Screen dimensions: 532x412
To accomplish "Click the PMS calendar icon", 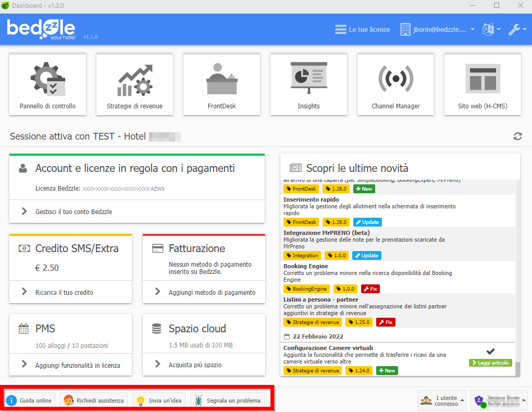I will pyautogui.click(x=23, y=329).
